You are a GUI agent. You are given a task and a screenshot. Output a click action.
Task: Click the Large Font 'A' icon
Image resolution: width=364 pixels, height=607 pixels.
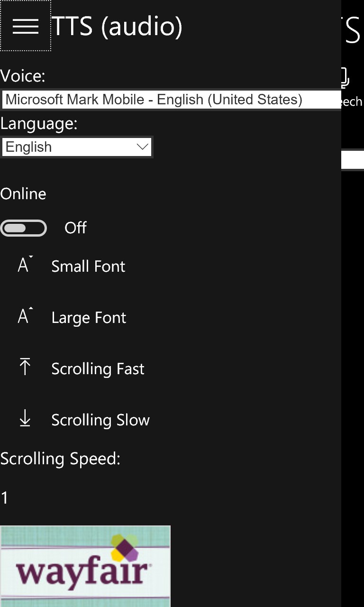(x=25, y=315)
